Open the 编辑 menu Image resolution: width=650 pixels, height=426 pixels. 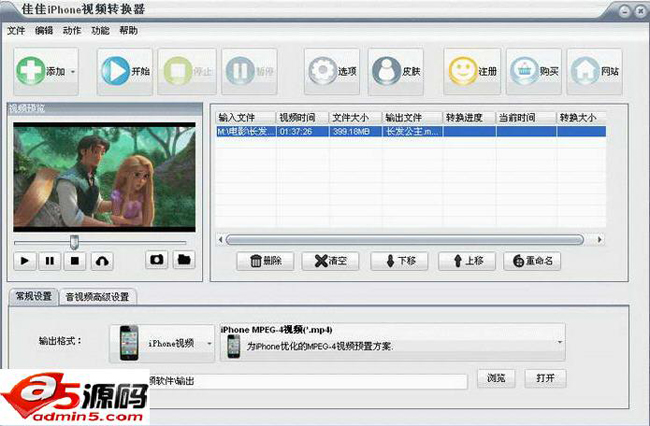(x=44, y=30)
